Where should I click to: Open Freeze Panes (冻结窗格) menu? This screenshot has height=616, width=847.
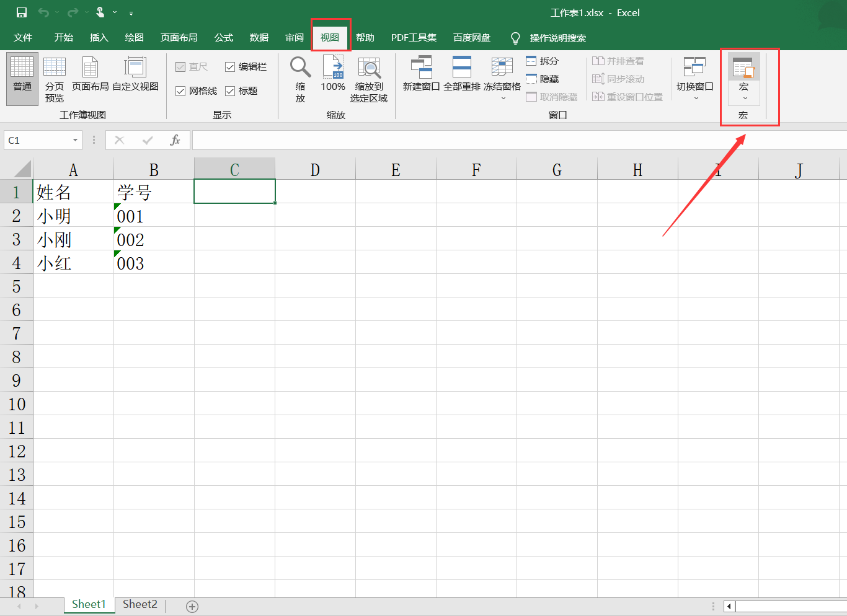coord(502,77)
